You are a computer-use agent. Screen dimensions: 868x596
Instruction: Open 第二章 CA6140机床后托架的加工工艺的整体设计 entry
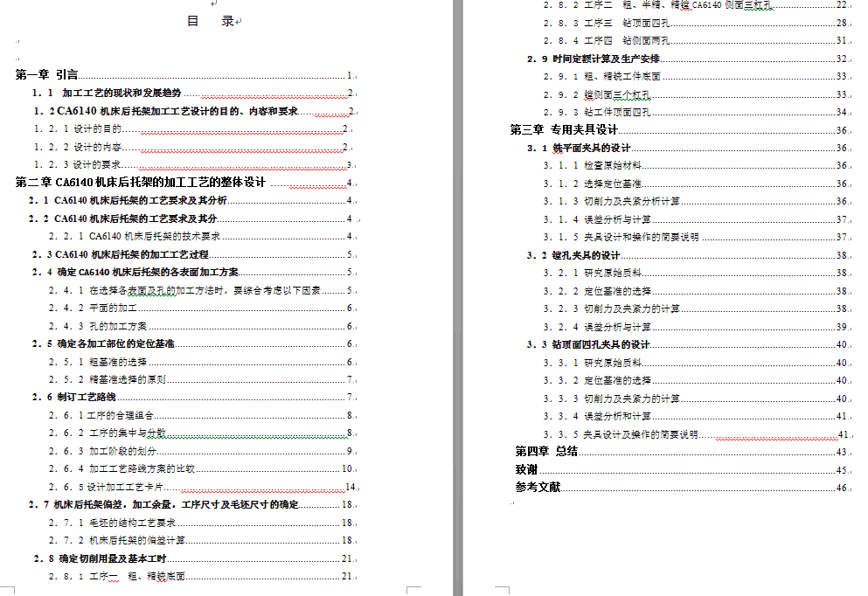(x=185, y=182)
